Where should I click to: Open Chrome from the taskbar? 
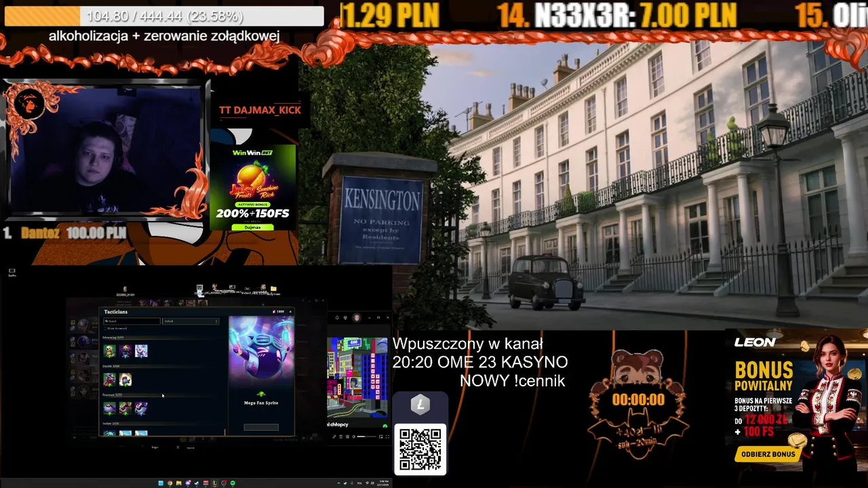(x=170, y=483)
